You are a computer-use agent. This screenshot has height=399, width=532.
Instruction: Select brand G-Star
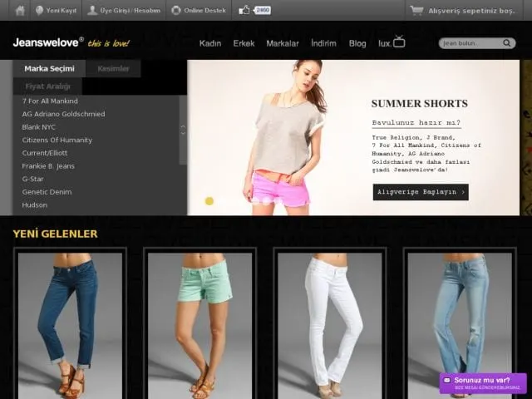tap(33, 179)
